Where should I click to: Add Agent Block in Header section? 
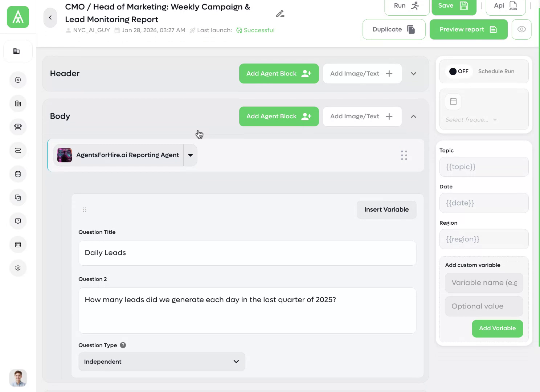tap(279, 73)
